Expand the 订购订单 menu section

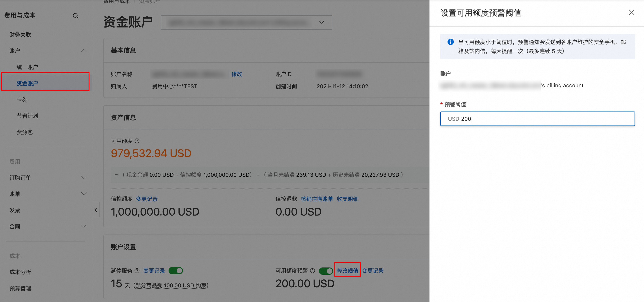point(84,178)
